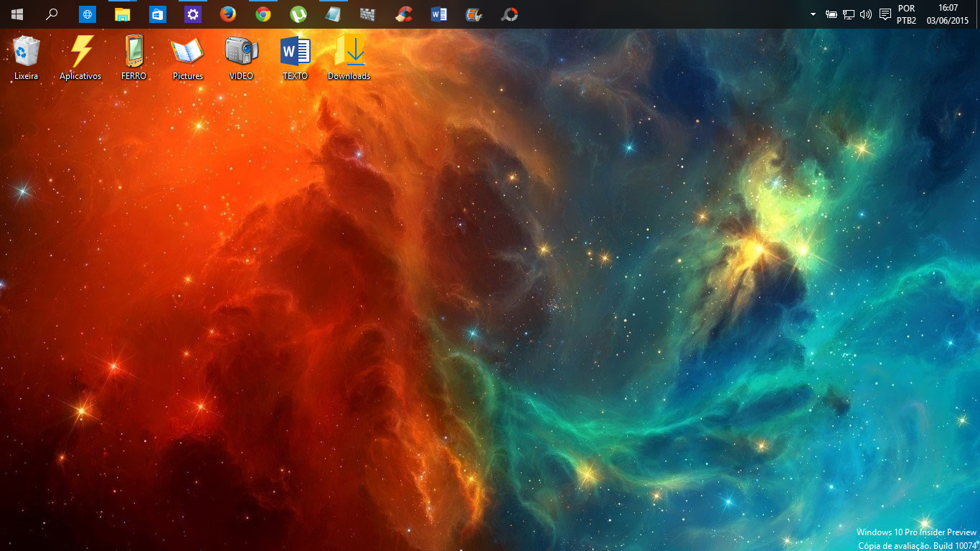Open the circular gray-red taskbar icon
This screenshot has height=551, width=980.
pyautogui.click(x=509, y=14)
